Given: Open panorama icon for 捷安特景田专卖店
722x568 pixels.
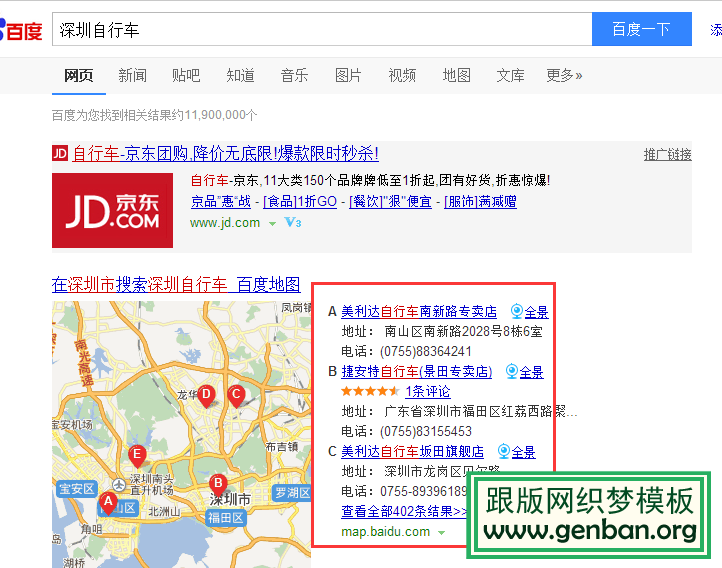Looking at the screenshot, I should coord(512,371).
